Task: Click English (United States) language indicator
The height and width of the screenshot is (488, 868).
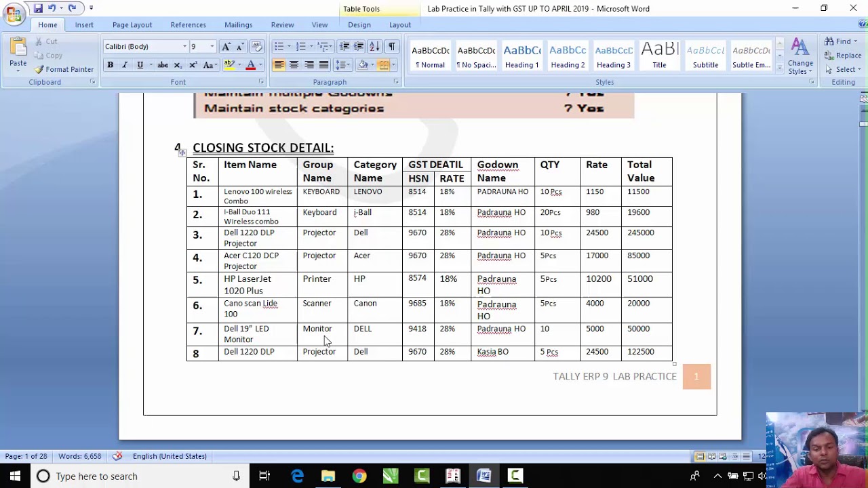Action: (x=170, y=456)
